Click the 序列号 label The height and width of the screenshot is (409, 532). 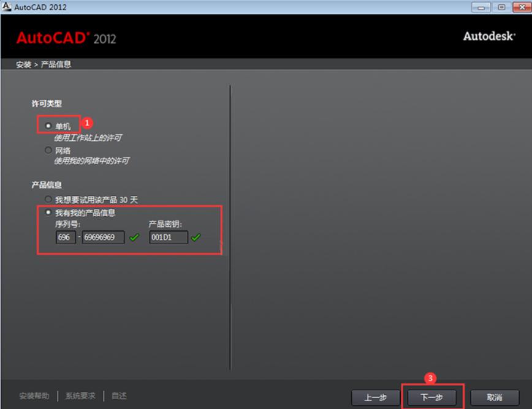(x=67, y=224)
